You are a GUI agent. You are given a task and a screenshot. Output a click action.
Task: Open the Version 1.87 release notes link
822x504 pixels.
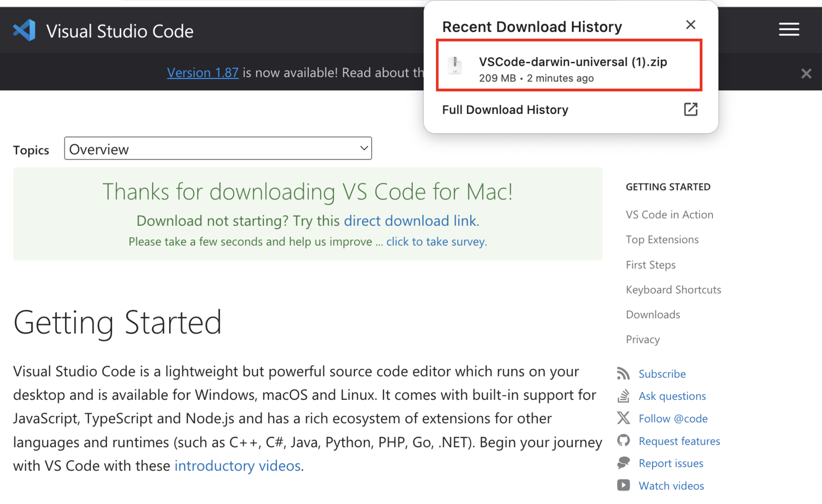tap(203, 72)
